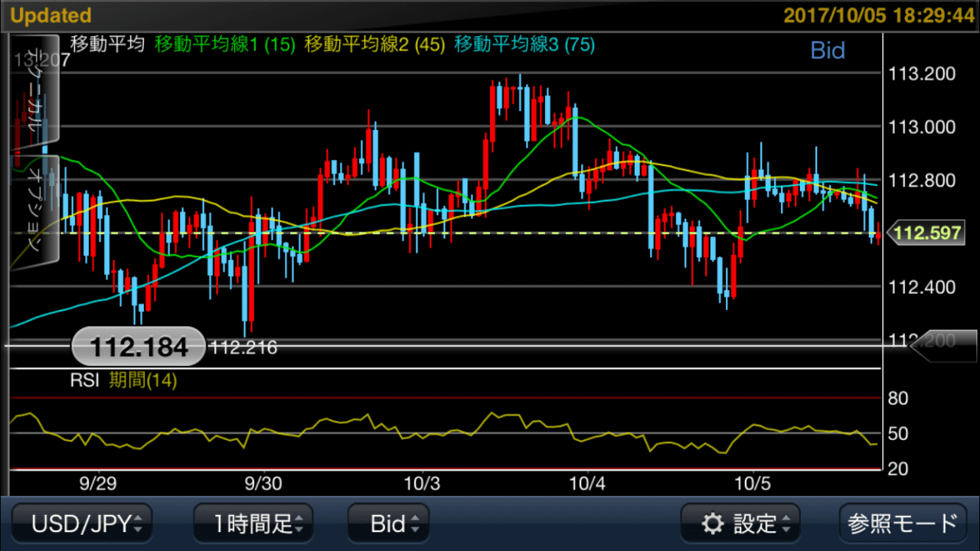
Task: Activate 参照モード reference mode button
Action: point(903,523)
